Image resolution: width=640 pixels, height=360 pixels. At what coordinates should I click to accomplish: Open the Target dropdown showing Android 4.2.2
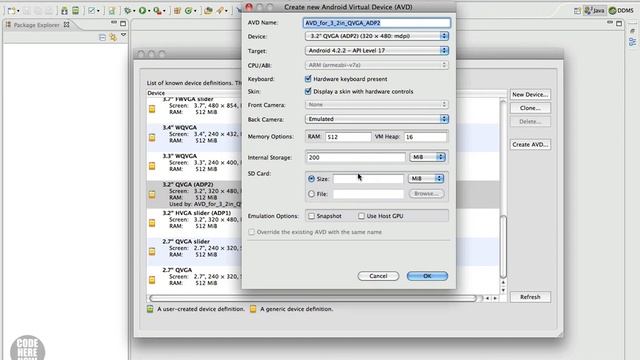[x=376, y=51]
